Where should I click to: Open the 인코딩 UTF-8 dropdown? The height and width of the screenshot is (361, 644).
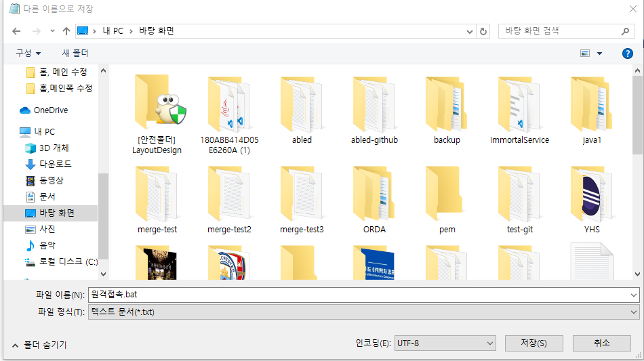pyautogui.click(x=445, y=343)
